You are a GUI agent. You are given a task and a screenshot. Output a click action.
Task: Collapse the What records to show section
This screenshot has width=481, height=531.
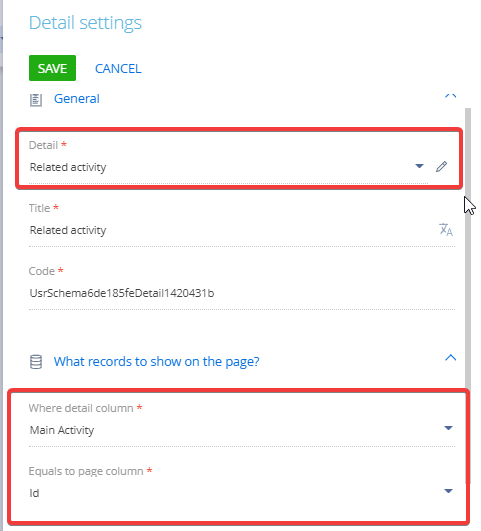click(x=451, y=358)
